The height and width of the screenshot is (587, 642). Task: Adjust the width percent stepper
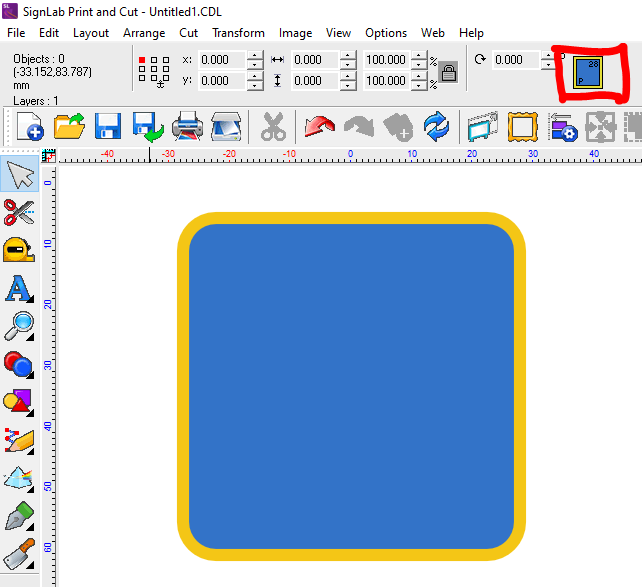(418, 60)
